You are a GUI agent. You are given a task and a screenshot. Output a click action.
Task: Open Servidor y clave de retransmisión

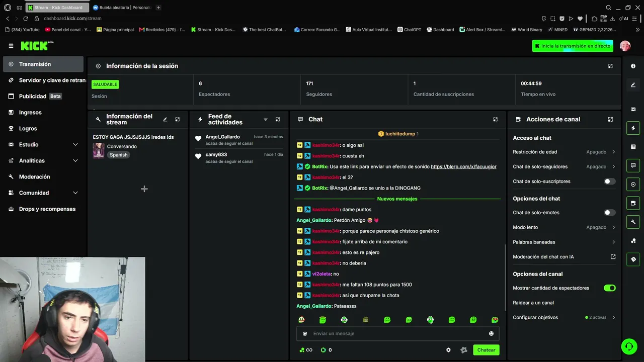43,80
